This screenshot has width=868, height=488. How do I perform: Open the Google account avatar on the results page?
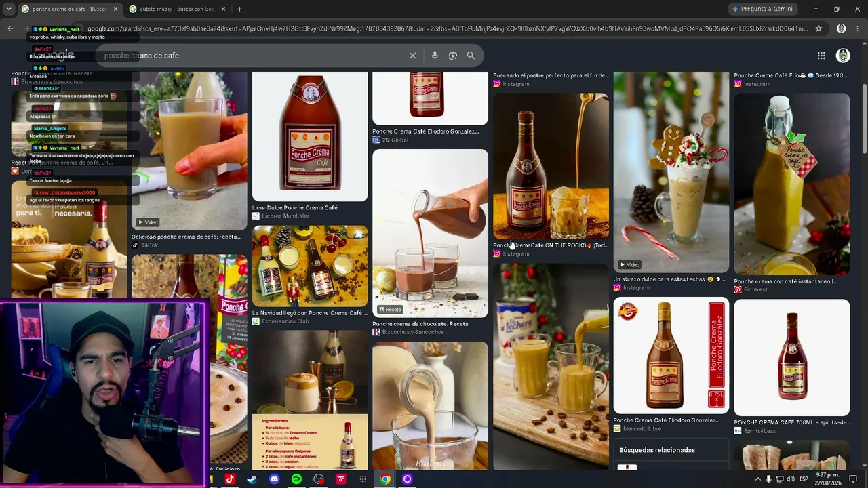click(843, 56)
